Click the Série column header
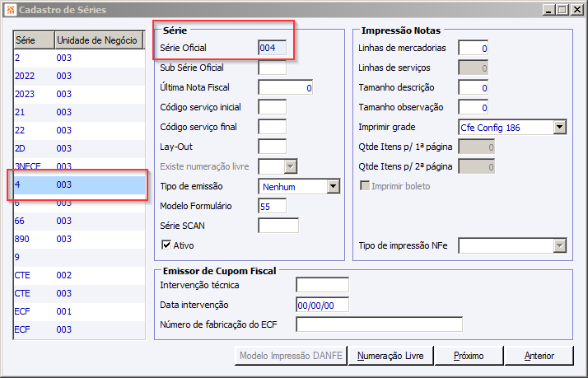Image resolution: width=588 pixels, height=378 pixels. (33, 40)
